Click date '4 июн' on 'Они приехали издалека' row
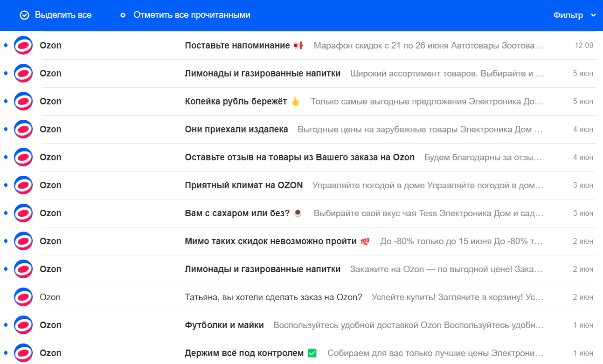The height and width of the screenshot is (364, 603). pyautogui.click(x=583, y=129)
